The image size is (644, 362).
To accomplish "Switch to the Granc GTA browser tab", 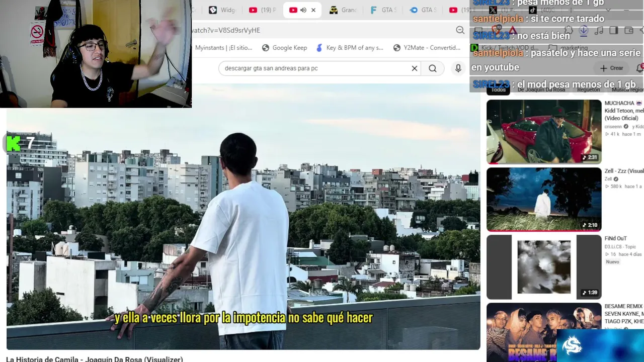I will tap(343, 10).
